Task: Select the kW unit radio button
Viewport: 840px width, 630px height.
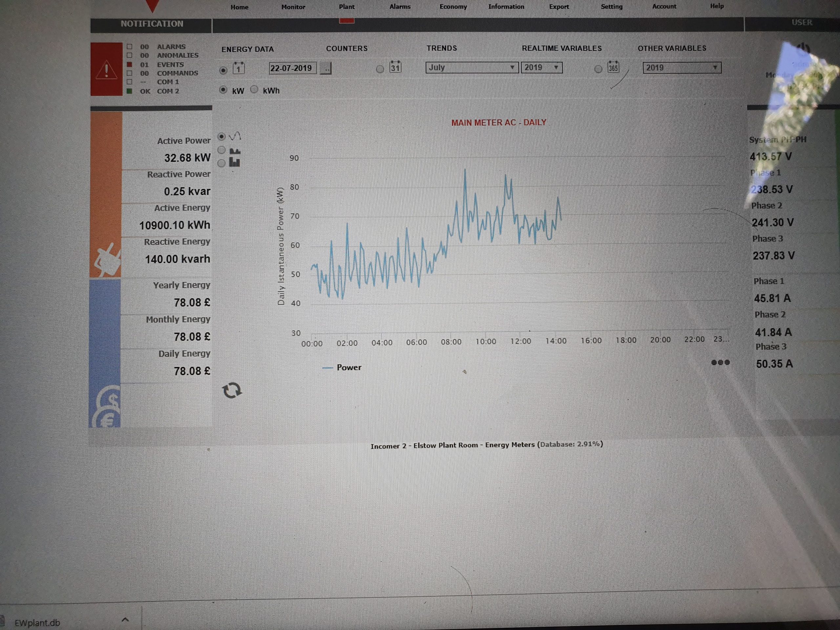Action: pyautogui.click(x=223, y=90)
